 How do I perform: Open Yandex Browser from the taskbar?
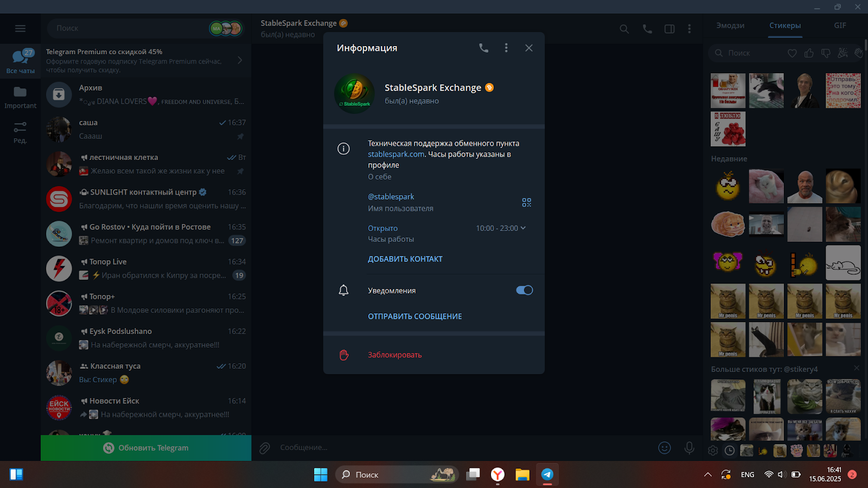(x=497, y=474)
